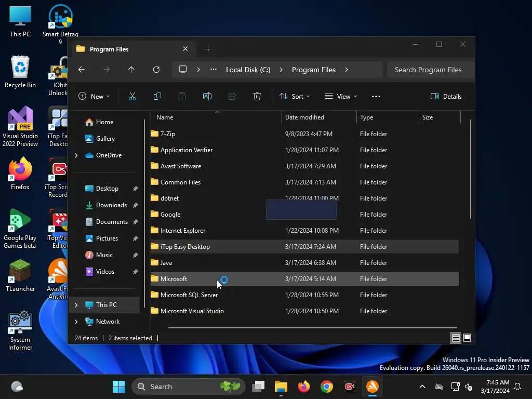Click the breadcrumb ellipsis in address bar

(214, 69)
